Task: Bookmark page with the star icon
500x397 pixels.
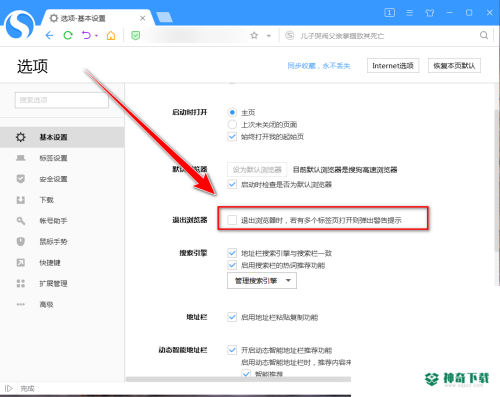Action: coord(254,35)
